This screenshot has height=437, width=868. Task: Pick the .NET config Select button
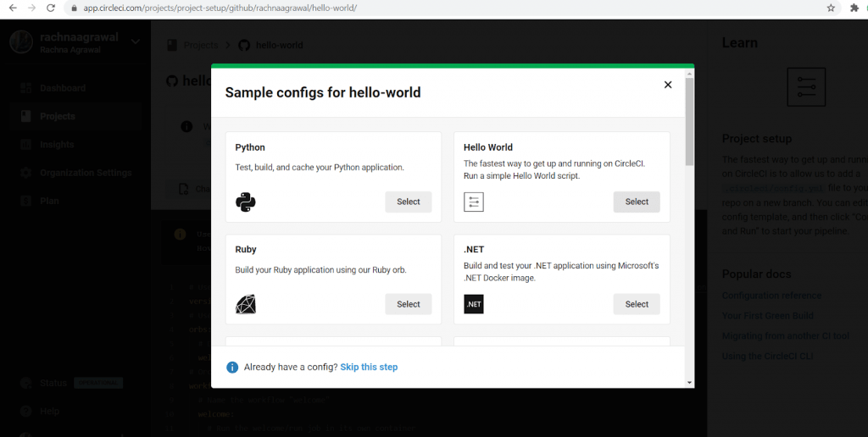(x=637, y=304)
